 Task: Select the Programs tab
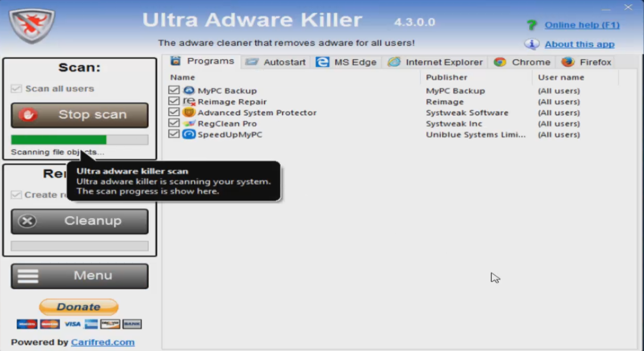[203, 61]
